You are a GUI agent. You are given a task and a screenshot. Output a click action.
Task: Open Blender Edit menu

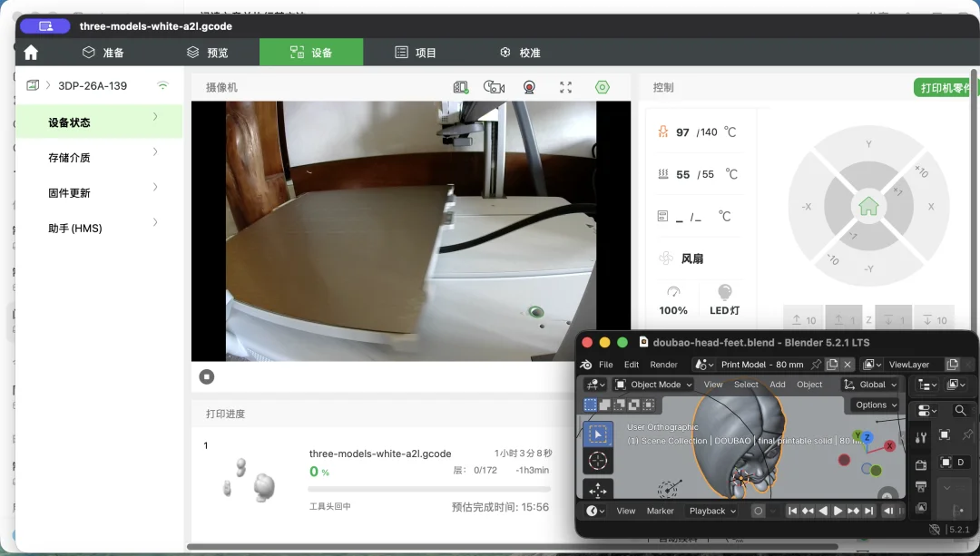point(632,365)
